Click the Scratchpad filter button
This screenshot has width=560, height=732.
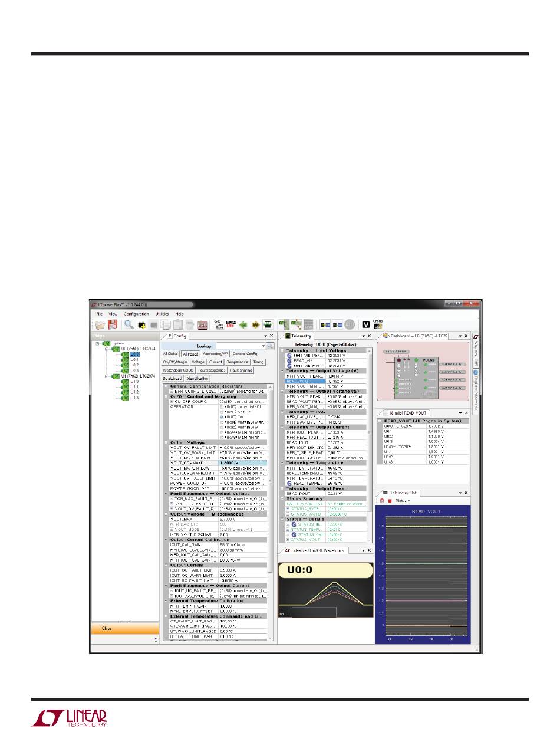point(173,378)
